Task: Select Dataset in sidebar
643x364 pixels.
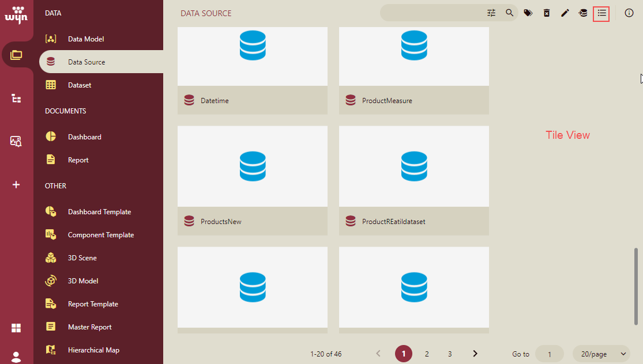Action: click(80, 85)
